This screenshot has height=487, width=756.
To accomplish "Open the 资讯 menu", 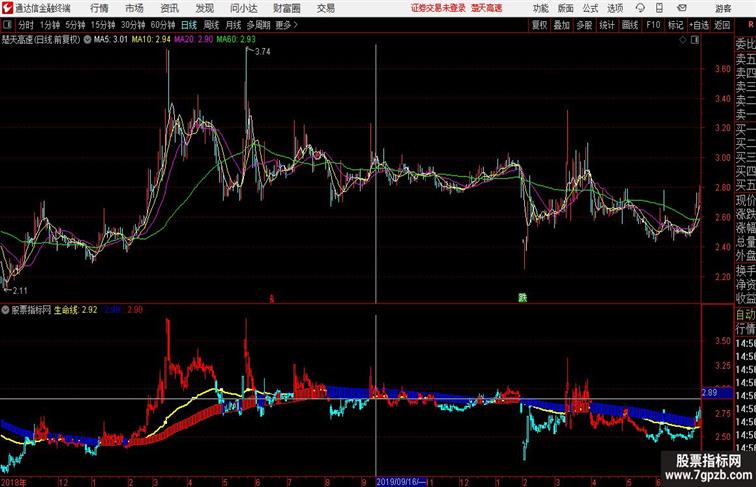I will pyautogui.click(x=170, y=8).
